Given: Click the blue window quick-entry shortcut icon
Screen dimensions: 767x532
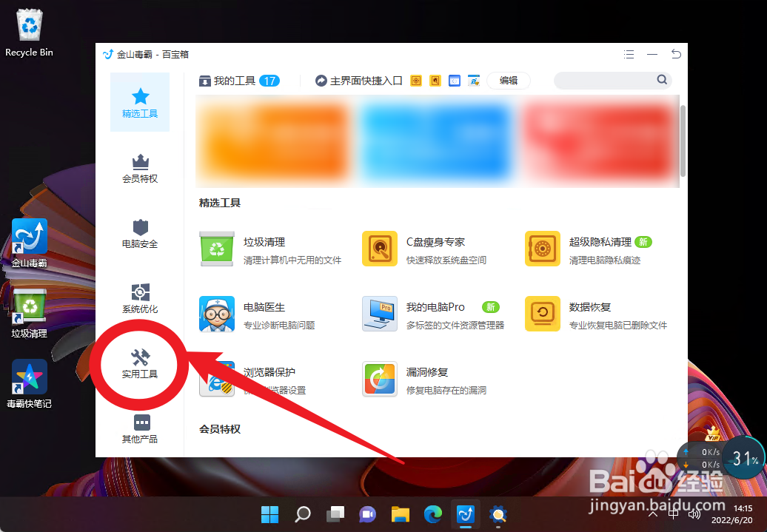Looking at the screenshot, I should (x=455, y=81).
